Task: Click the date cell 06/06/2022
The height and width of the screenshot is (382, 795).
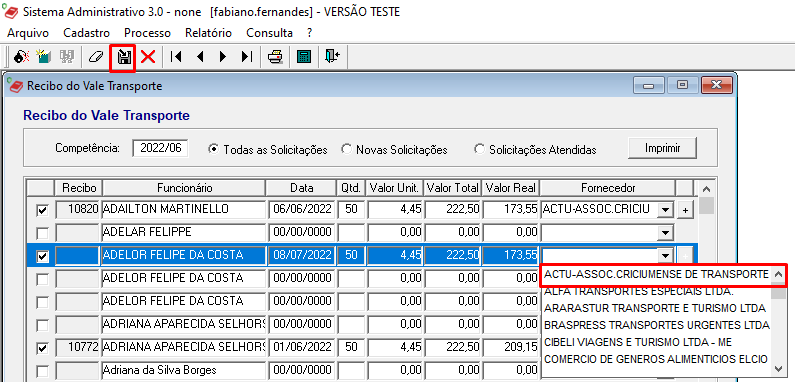Action: pyautogui.click(x=302, y=210)
